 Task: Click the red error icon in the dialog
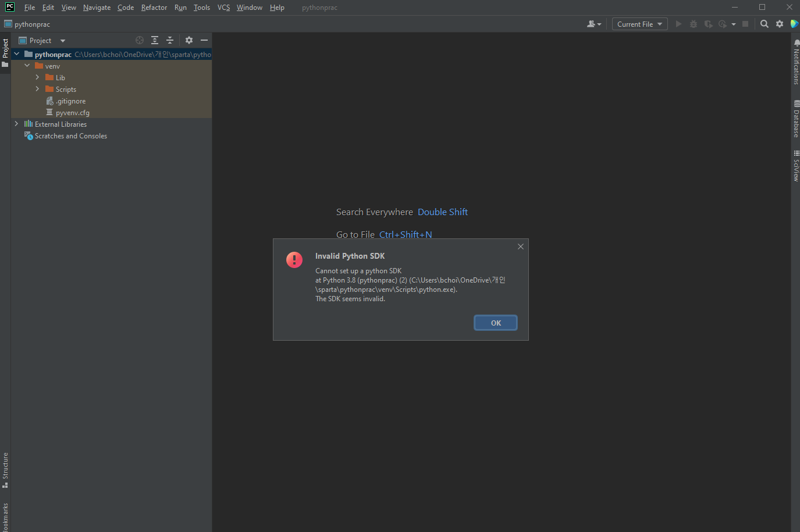tap(294, 260)
